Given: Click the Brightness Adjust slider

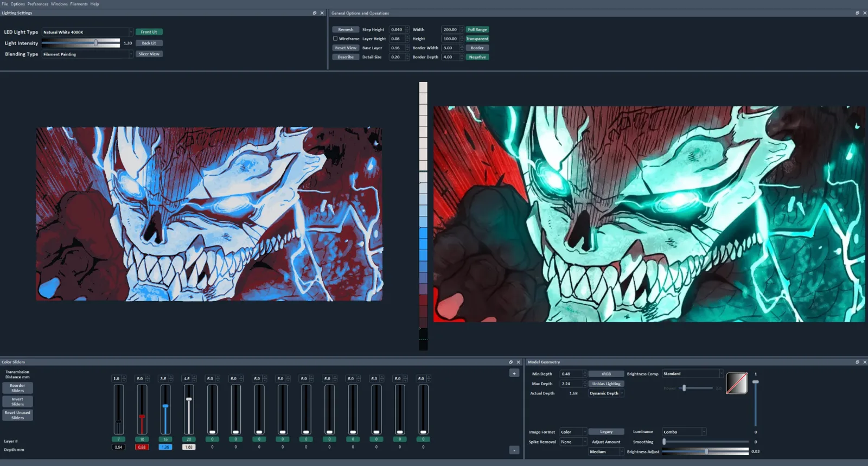Looking at the screenshot, I should (705, 451).
